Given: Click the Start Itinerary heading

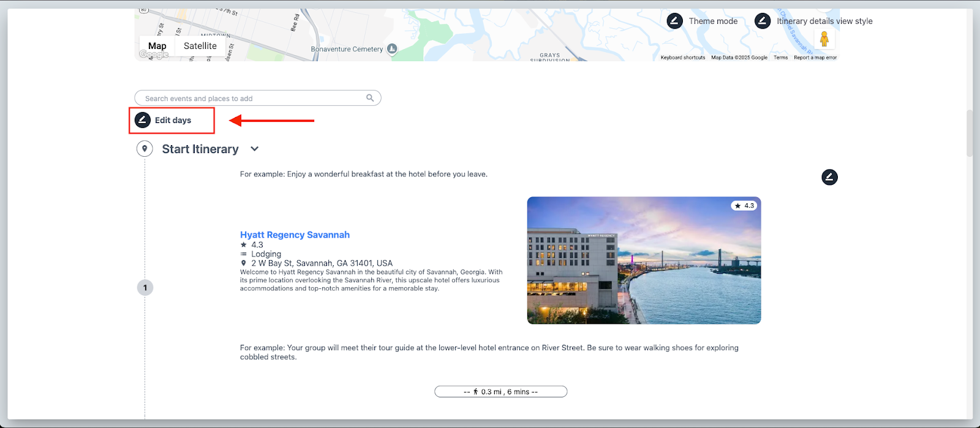Looking at the screenshot, I should [200, 149].
